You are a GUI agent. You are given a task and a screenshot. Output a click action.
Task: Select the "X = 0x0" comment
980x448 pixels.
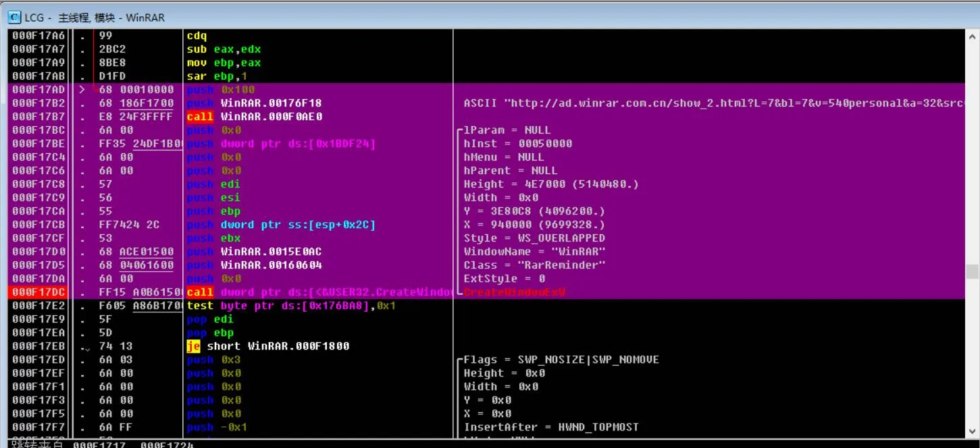487,414
